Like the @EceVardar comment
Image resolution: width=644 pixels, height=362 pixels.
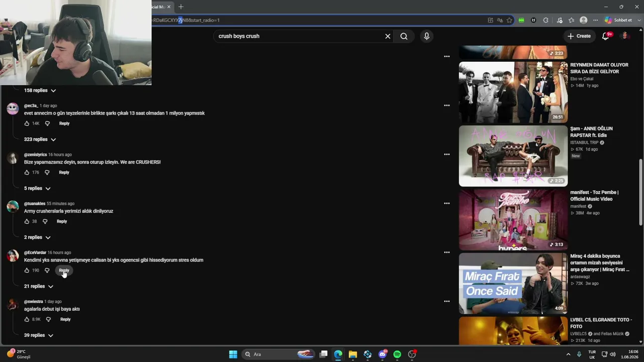27,270
